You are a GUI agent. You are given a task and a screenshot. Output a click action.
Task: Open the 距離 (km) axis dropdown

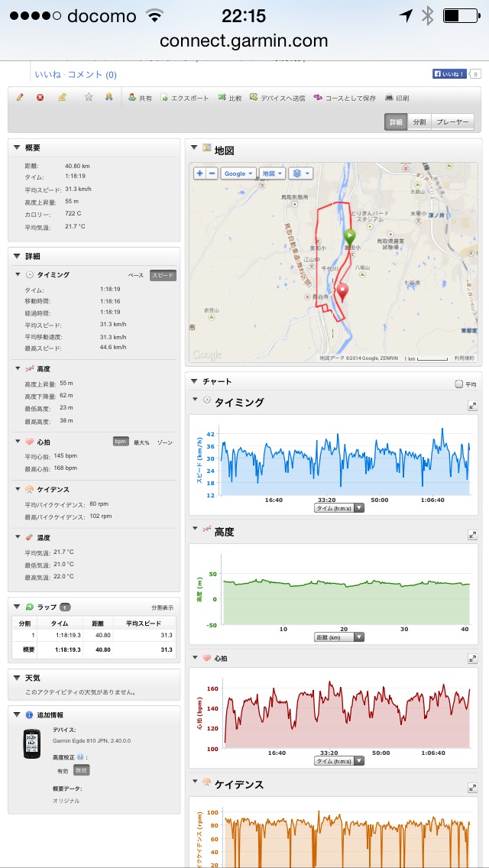pos(339,637)
